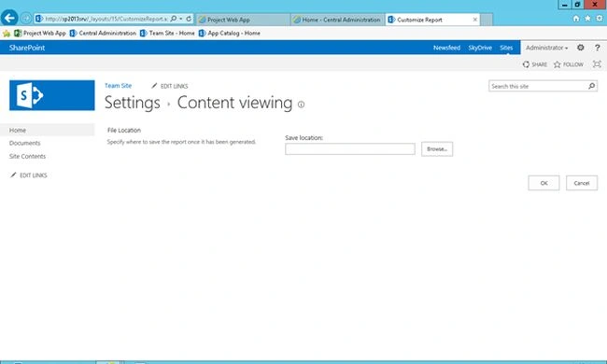This screenshot has height=364, width=607.
Task: Click the browser Back arrow button
Action: click(x=9, y=18)
